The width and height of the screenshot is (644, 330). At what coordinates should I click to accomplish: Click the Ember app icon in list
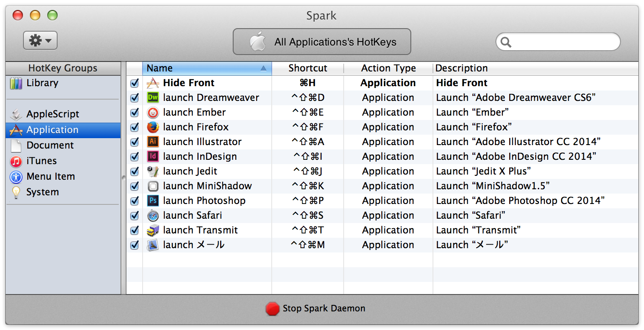pyautogui.click(x=153, y=112)
